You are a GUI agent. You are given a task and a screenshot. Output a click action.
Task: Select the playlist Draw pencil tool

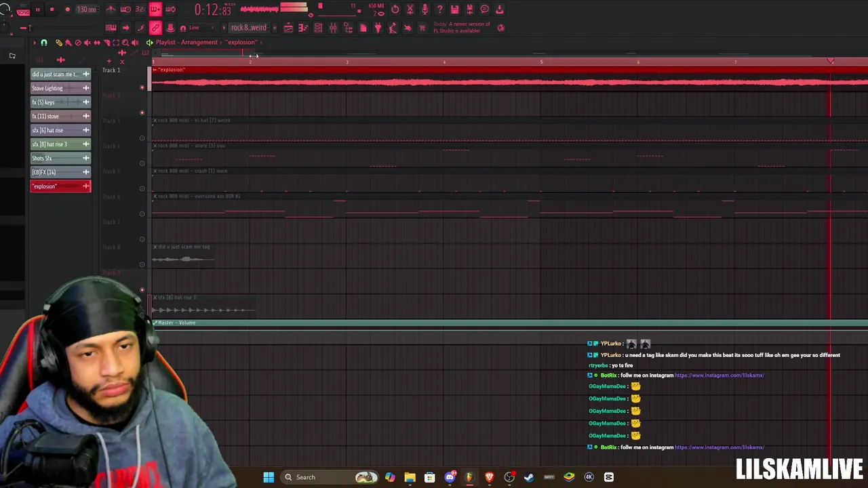59,43
